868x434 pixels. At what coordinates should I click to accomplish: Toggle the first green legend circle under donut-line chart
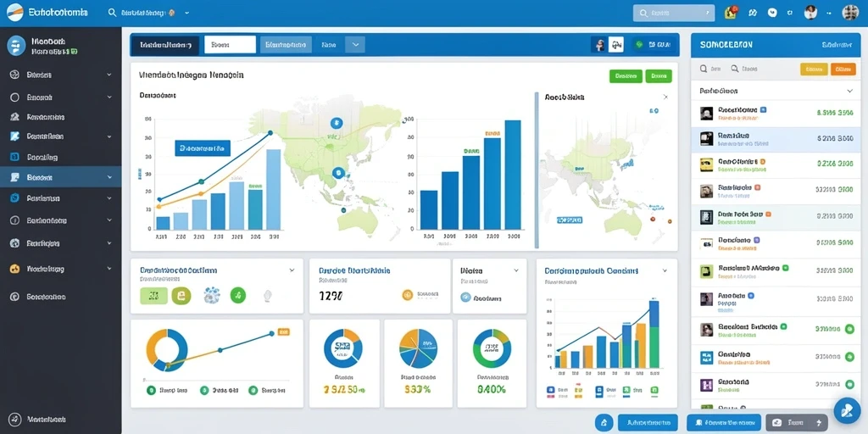pyautogui.click(x=151, y=390)
